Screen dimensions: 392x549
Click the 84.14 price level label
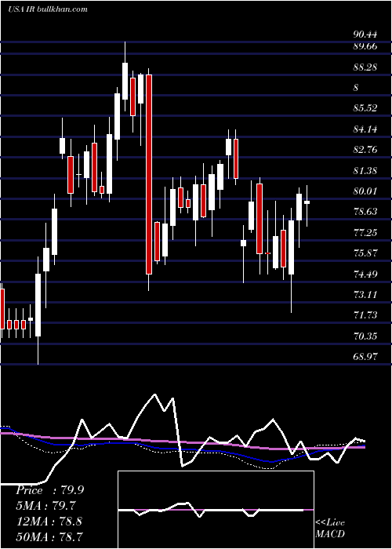click(365, 129)
